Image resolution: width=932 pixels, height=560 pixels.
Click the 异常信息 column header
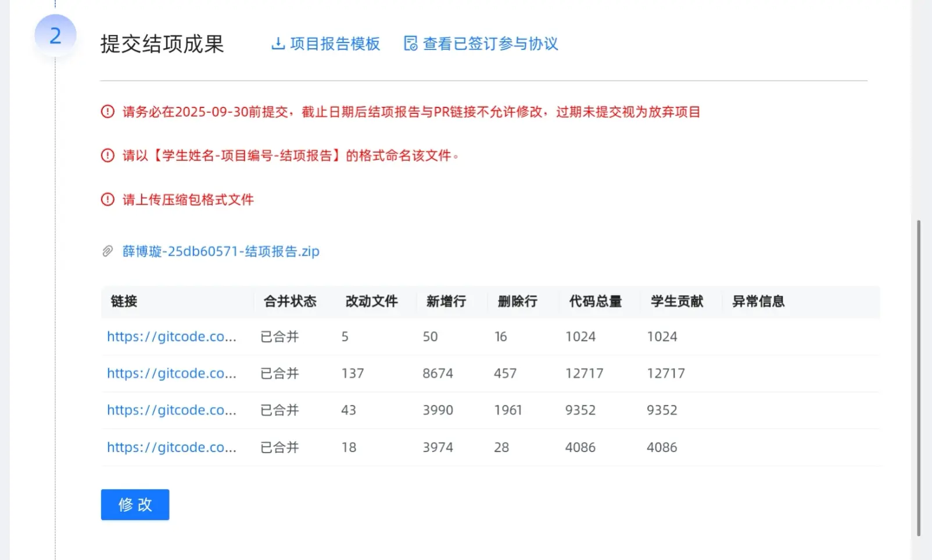point(758,301)
